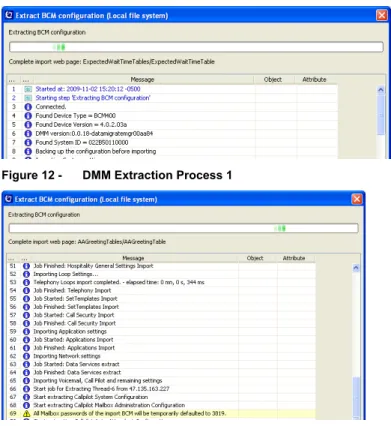Click the info icon for 'DMM version' row
Screen dimensions: 391x426
coord(28,134)
